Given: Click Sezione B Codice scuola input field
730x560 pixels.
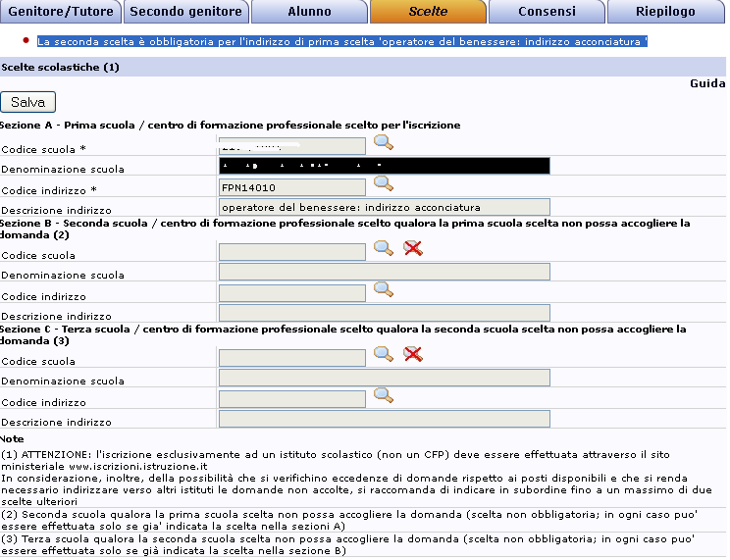Looking at the screenshot, I should (x=291, y=252).
